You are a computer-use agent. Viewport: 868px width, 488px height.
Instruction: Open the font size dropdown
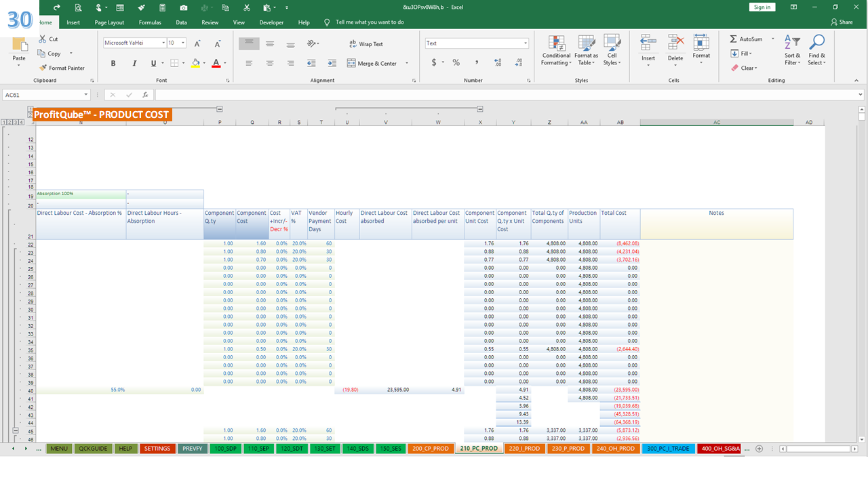pos(184,43)
